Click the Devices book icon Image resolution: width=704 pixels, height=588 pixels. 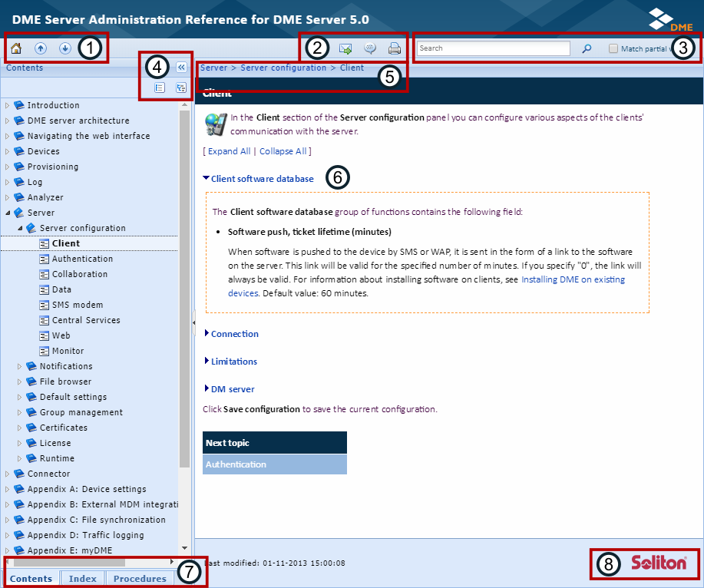pyautogui.click(x=19, y=151)
